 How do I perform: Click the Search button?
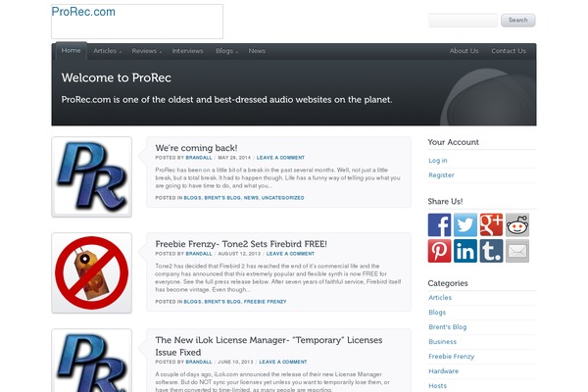click(517, 21)
